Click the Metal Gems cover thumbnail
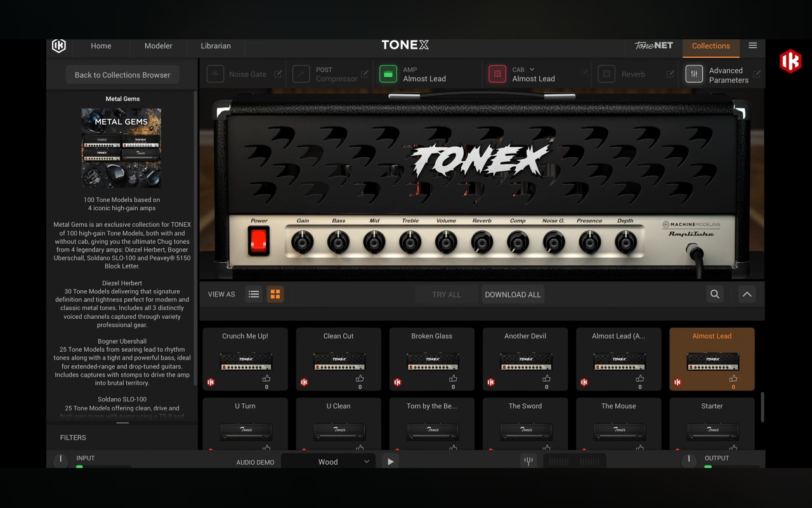Image resolution: width=812 pixels, height=508 pixels. pyautogui.click(x=121, y=148)
